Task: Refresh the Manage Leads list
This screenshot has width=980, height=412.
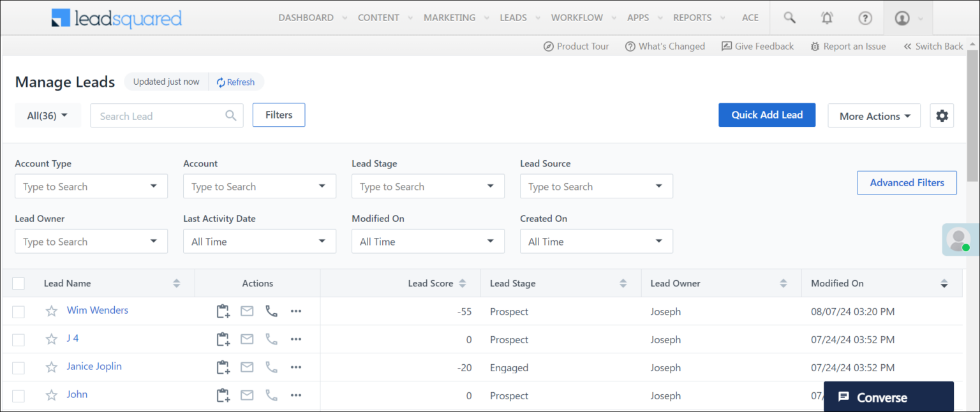Action: coord(236,82)
